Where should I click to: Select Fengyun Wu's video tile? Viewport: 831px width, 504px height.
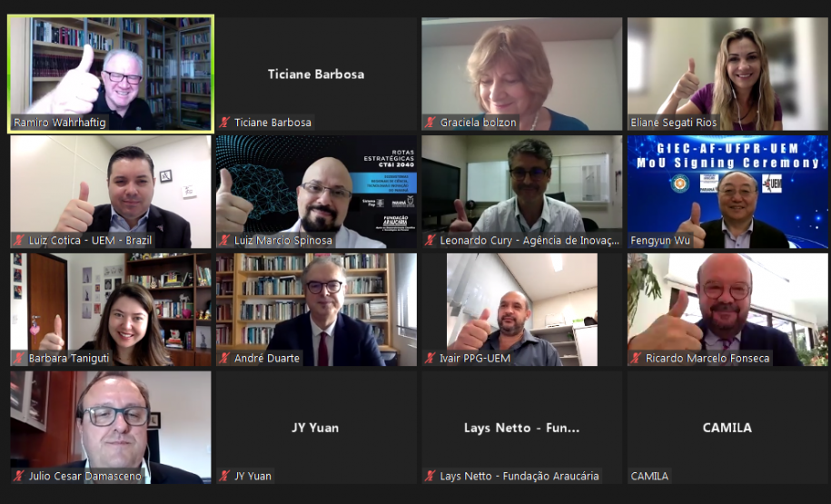click(727, 192)
